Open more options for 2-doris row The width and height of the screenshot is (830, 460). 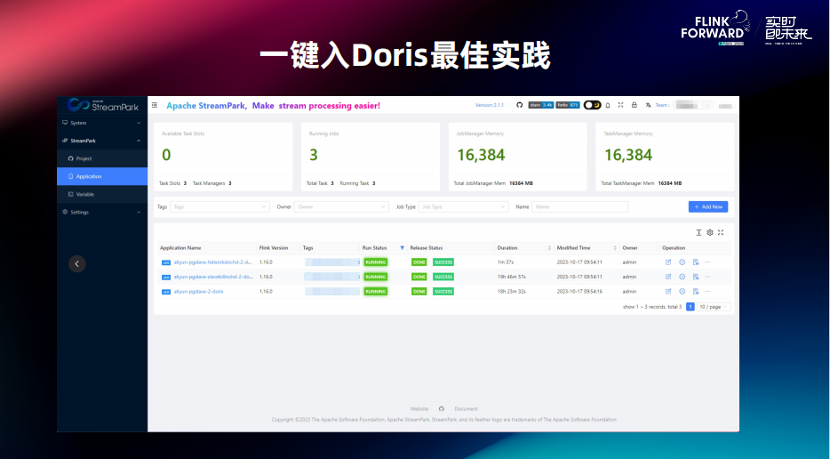(708, 292)
